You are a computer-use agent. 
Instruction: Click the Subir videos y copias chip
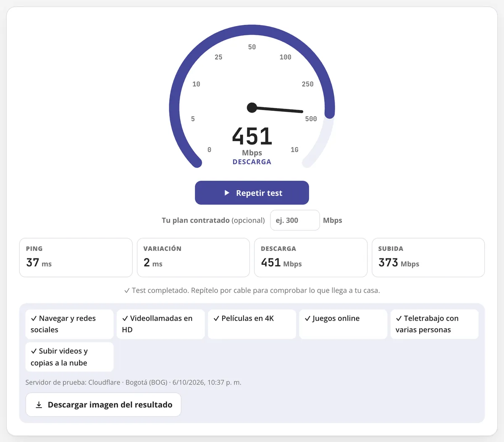pyautogui.click(x=69, y=357)
